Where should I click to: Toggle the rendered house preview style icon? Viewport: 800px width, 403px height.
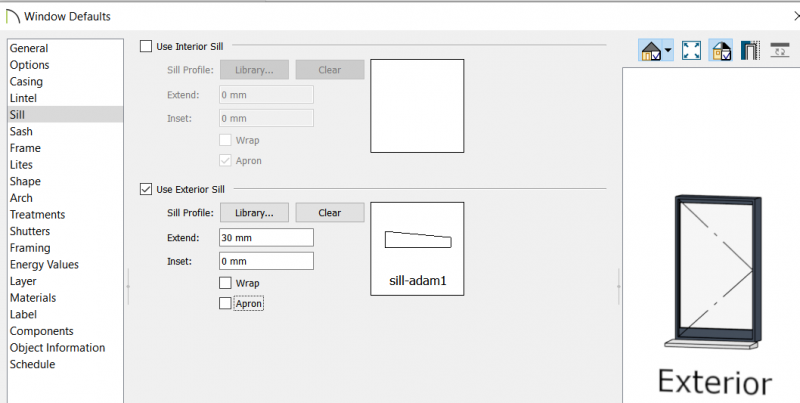[651, 51]
